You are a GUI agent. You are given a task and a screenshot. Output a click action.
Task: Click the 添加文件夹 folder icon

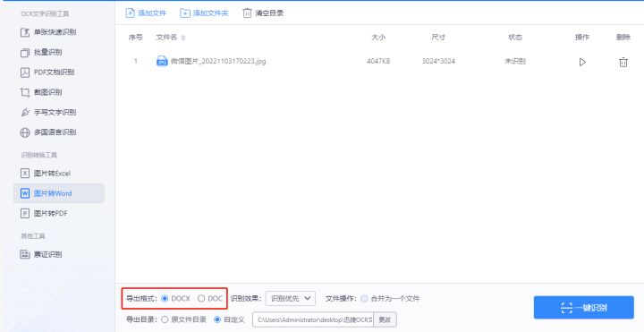pyautogui.click(x=185, y=13)
